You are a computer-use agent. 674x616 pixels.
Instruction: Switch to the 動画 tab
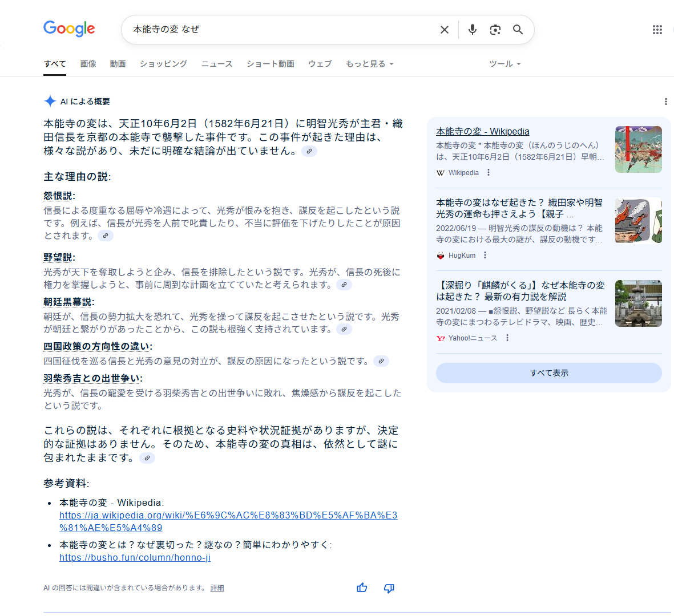[x=118, y=64]
